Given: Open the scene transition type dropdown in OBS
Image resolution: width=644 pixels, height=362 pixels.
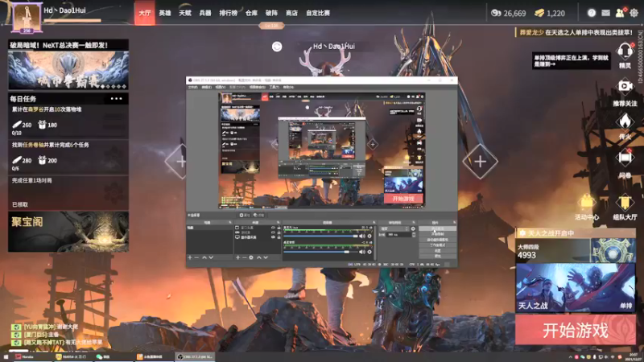Looking at the screenshot, I should click(394, 228).
